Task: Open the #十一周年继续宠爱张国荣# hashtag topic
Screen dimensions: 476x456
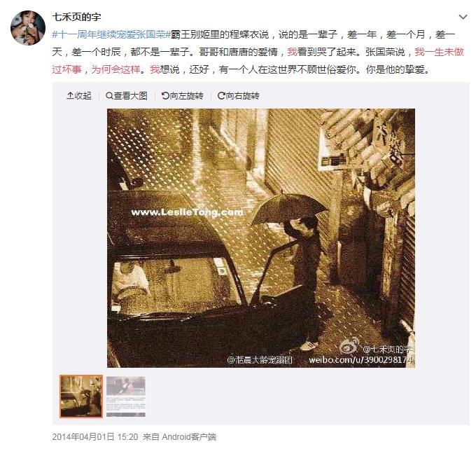Action: 112,34
